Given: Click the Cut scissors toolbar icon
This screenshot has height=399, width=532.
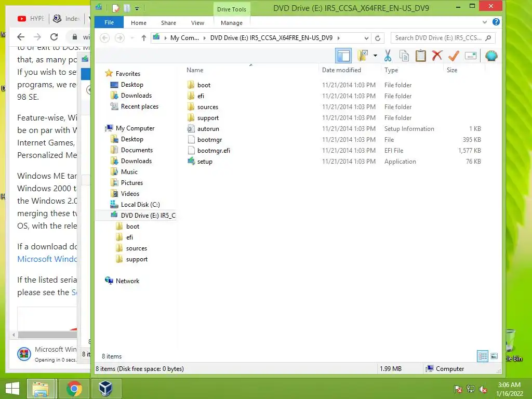Looking at the screenshot, I should coord(388,56).
